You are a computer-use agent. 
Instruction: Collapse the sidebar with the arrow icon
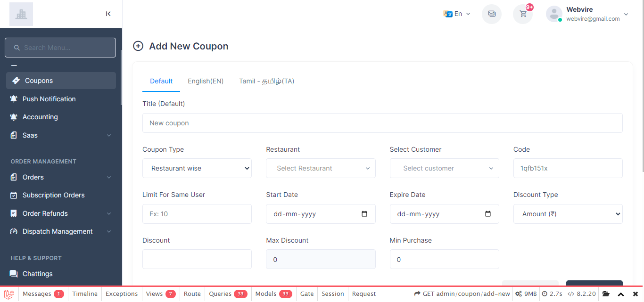tap(108, 14)
